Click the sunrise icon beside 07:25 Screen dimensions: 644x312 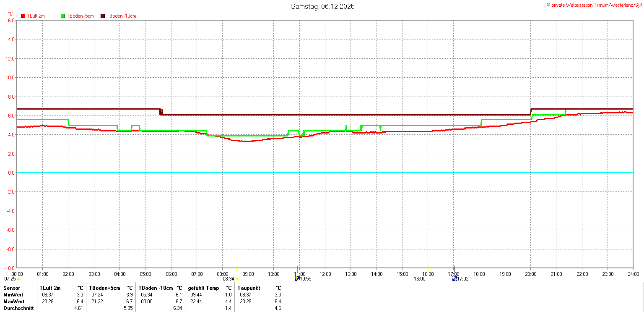click(x=19, y=279)
